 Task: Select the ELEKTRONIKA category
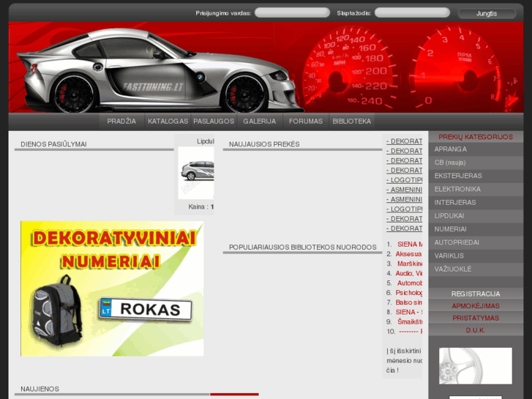(476, 189)
